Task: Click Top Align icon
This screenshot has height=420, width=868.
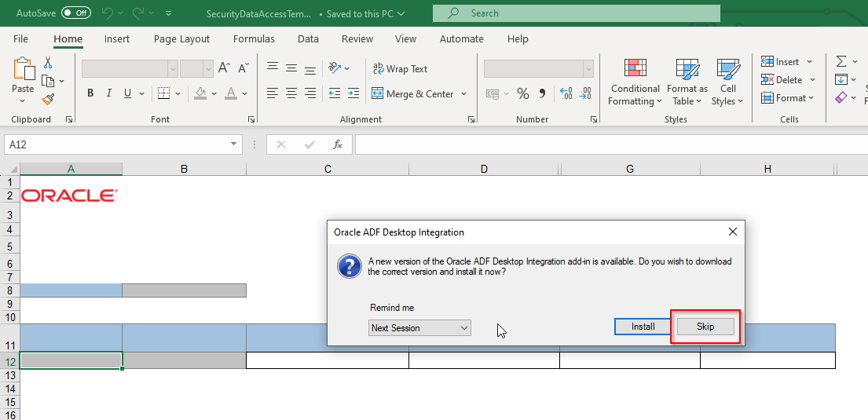Action: 273,68
